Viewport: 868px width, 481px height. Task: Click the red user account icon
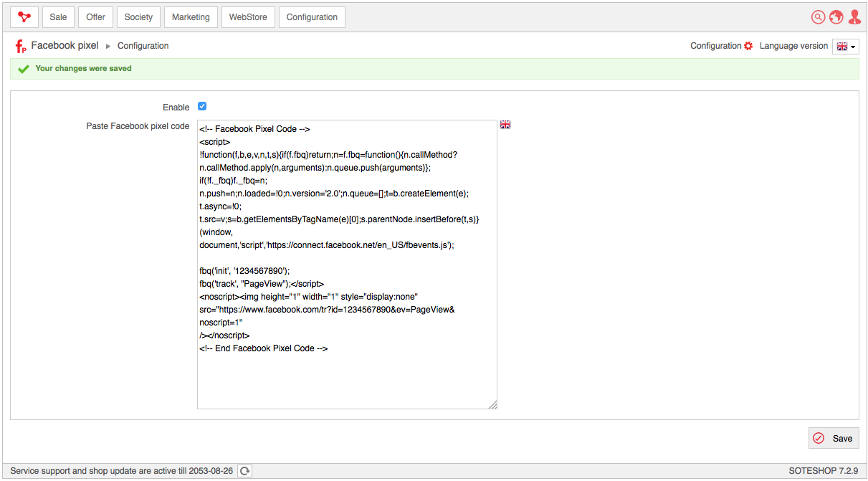854,17
